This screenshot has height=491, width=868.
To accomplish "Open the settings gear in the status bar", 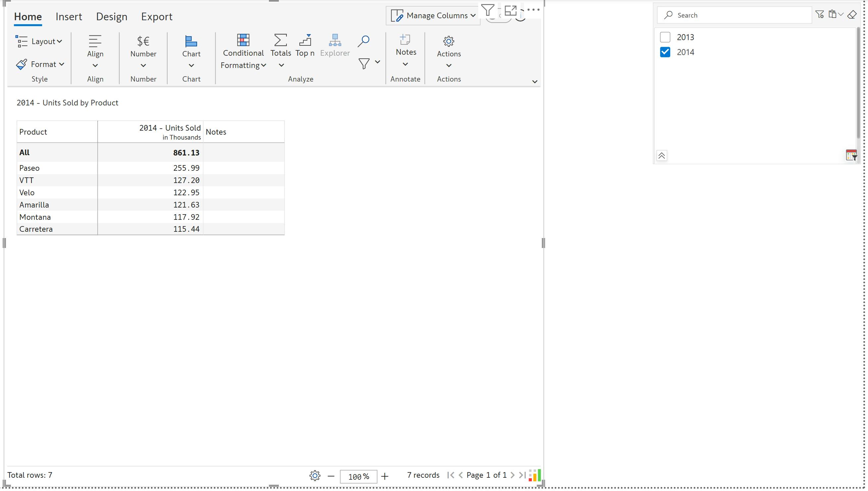I will click(x=315, y=476).
